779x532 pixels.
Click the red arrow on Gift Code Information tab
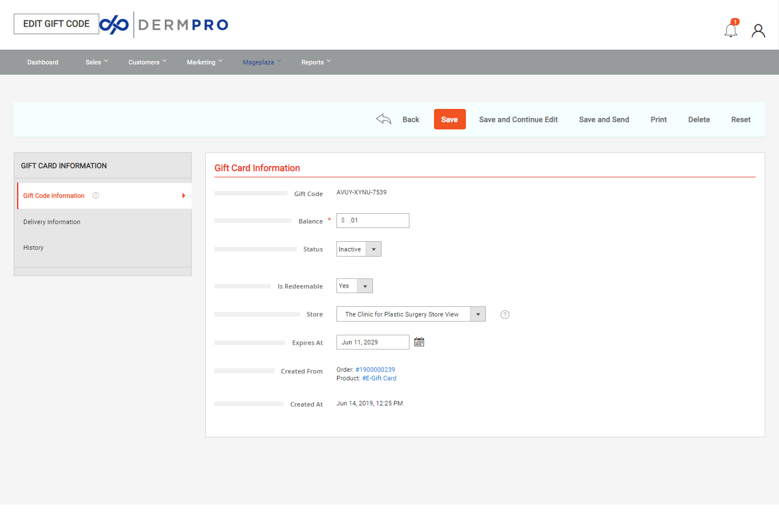184,195
